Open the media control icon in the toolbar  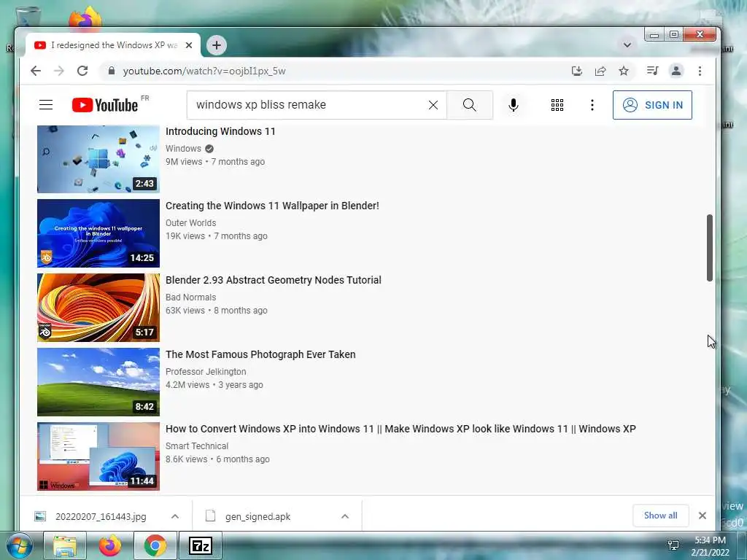(x=652, y=71)
